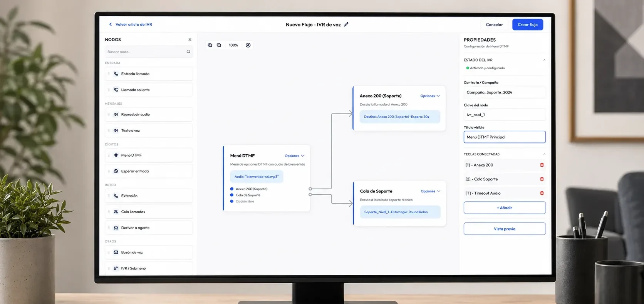This screenshot has width=644, height=304.
Task: Delete the [2] - Cola Soporte key
Action: point(542,179)
